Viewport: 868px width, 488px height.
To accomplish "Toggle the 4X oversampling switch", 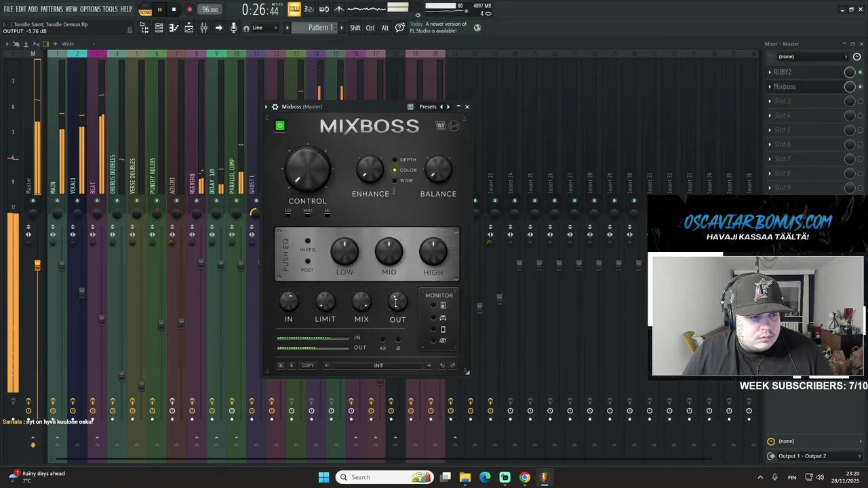I will [x=382, y=340].
